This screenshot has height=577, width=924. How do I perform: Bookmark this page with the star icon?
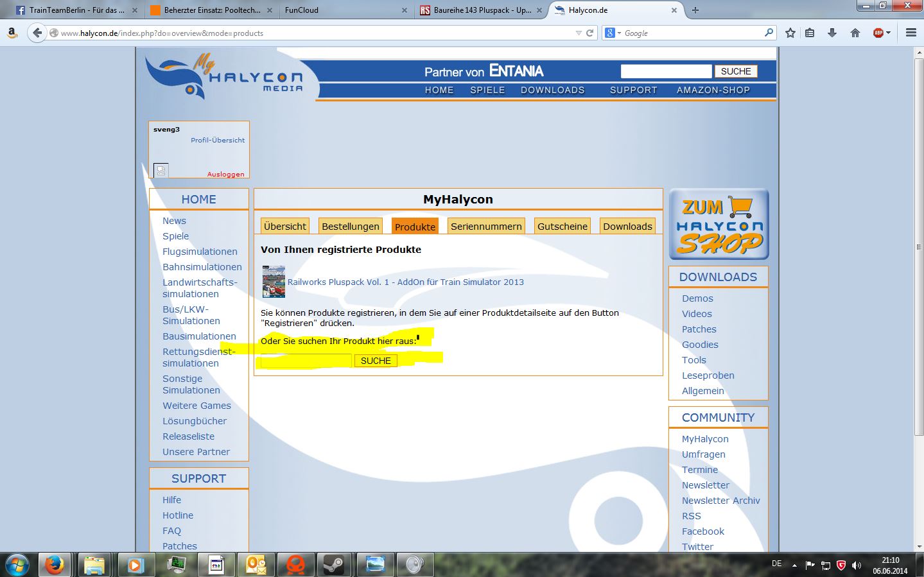[790, 33]
